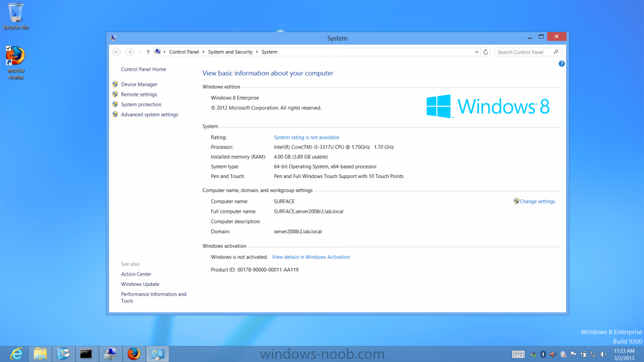Open the Bluetooth tray icon
Image resolution: width=644 pixels, height=362 pixels.
[543, 354]
